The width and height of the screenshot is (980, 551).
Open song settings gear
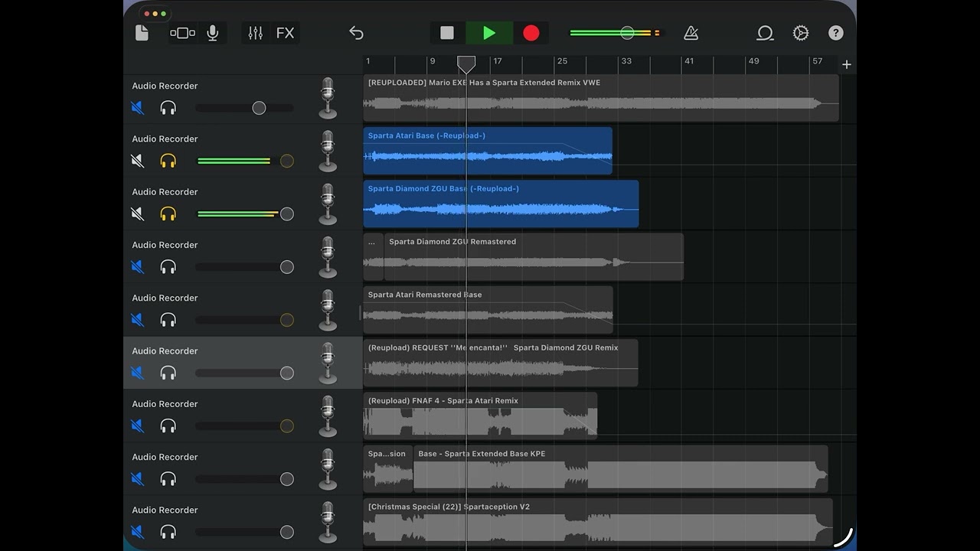point(801,33)
